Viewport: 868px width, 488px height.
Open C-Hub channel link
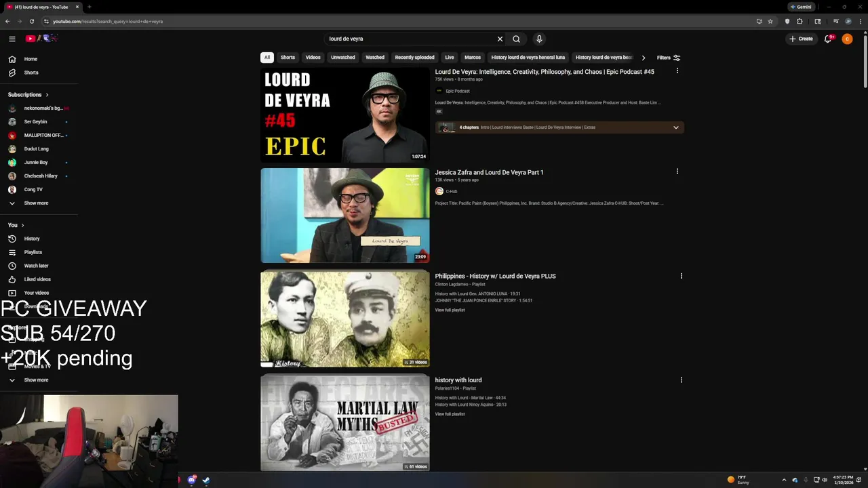click(452, 192)
